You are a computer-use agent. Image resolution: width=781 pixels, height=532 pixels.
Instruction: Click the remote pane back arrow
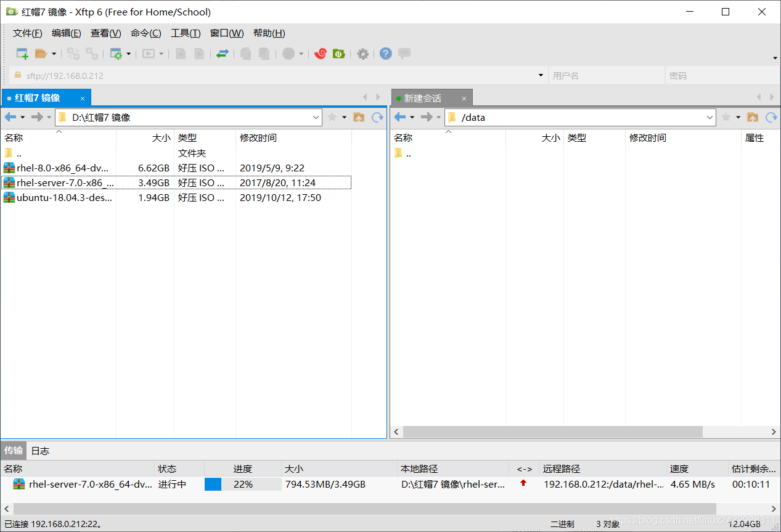click(x=400, y=117)
